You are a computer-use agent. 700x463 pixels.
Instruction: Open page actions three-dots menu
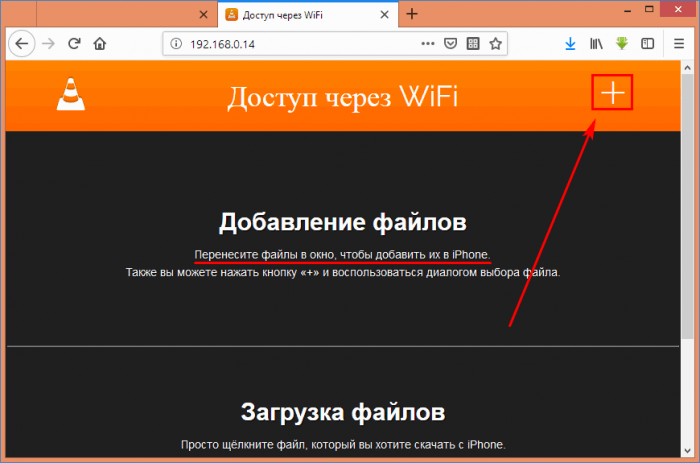point(428,44)
